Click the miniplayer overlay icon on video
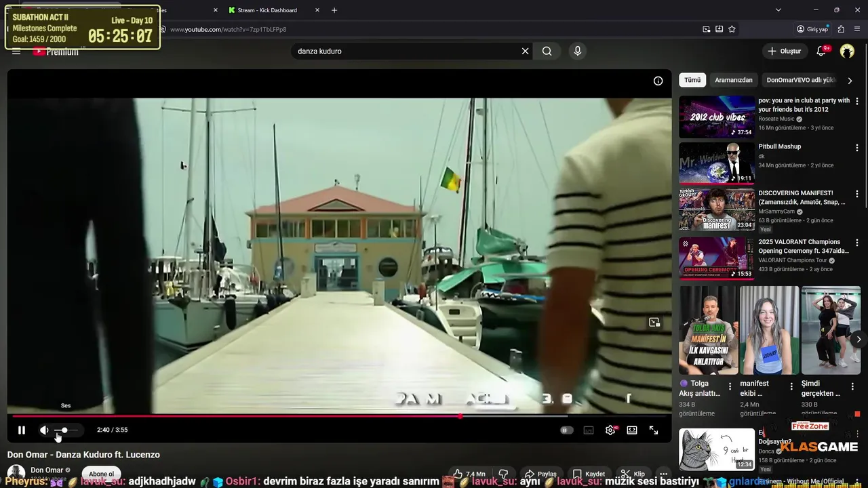 pos(654,322)
